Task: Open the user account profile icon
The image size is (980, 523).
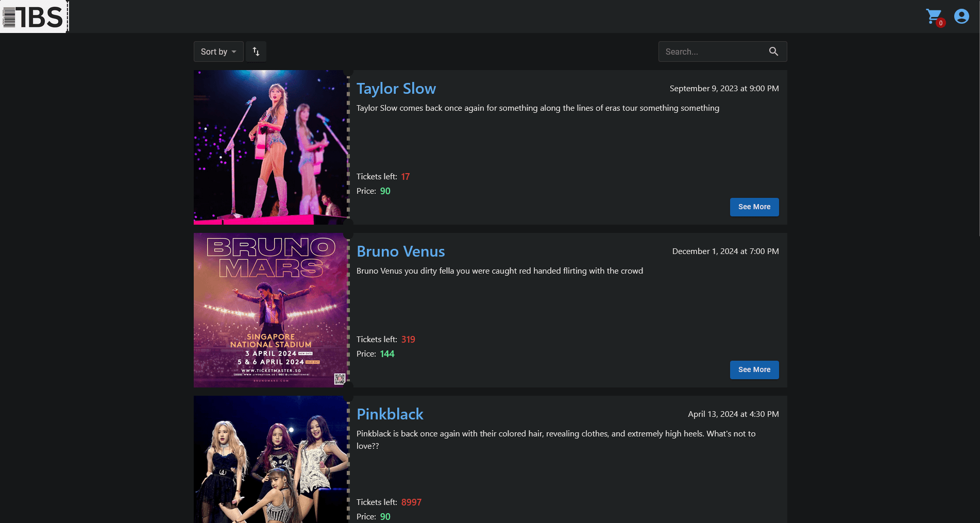Action: click(x=961, y=16)
